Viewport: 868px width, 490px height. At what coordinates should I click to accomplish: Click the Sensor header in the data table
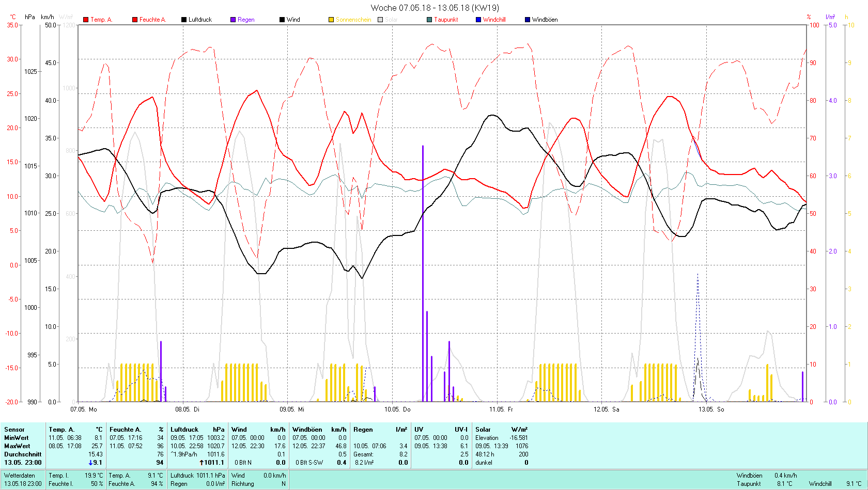14,430
